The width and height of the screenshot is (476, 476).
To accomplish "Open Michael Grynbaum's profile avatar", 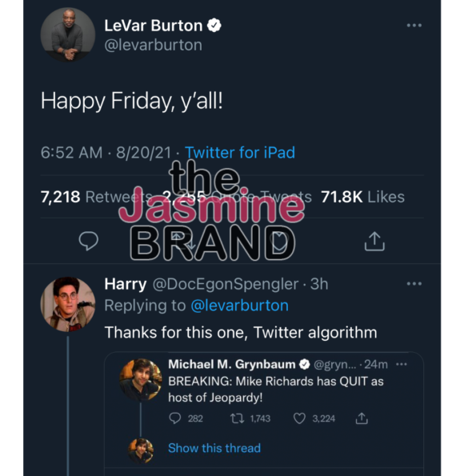I will [140, 379].
